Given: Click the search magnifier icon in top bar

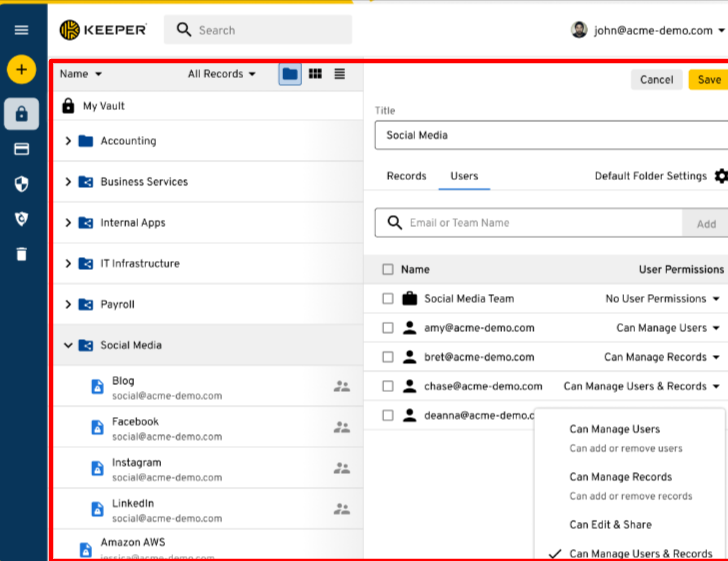Looking at the screenshot, I should 184,30.
